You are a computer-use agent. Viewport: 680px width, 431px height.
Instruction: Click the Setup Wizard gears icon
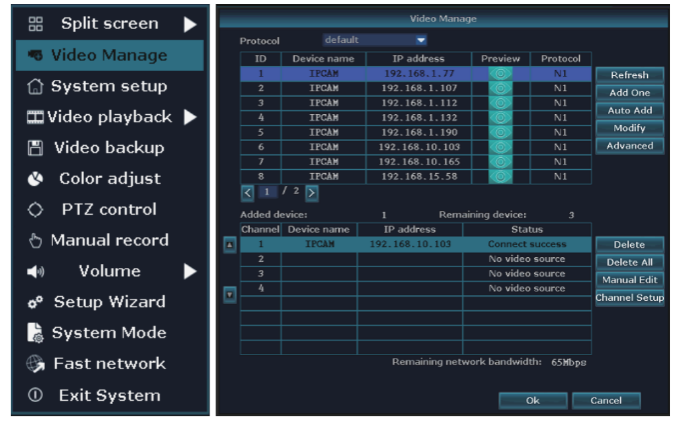point(33,302)
